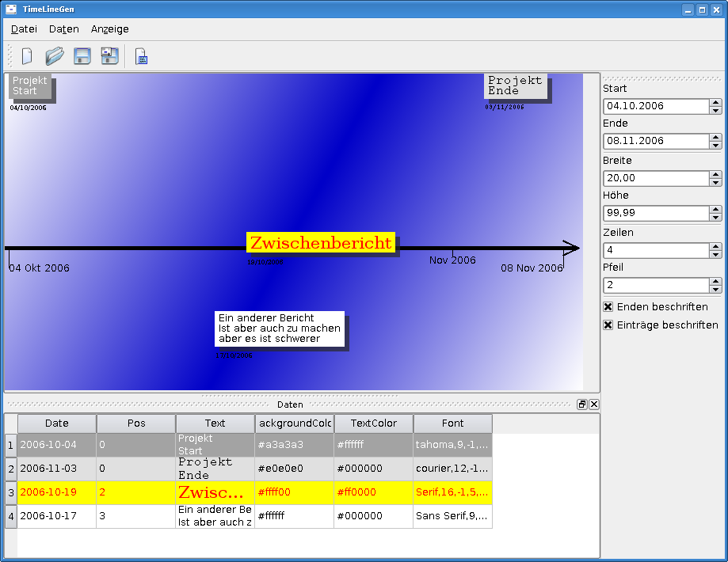Click the Zwischenbericht label on the timeline
This screenshot has width=728, height=562.
[x=320, y=243]
